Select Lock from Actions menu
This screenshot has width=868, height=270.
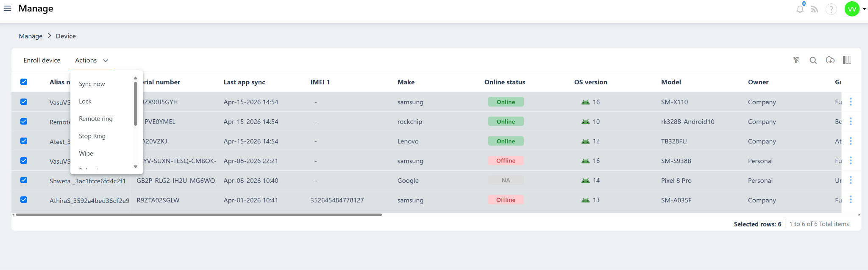click(85, 101)
